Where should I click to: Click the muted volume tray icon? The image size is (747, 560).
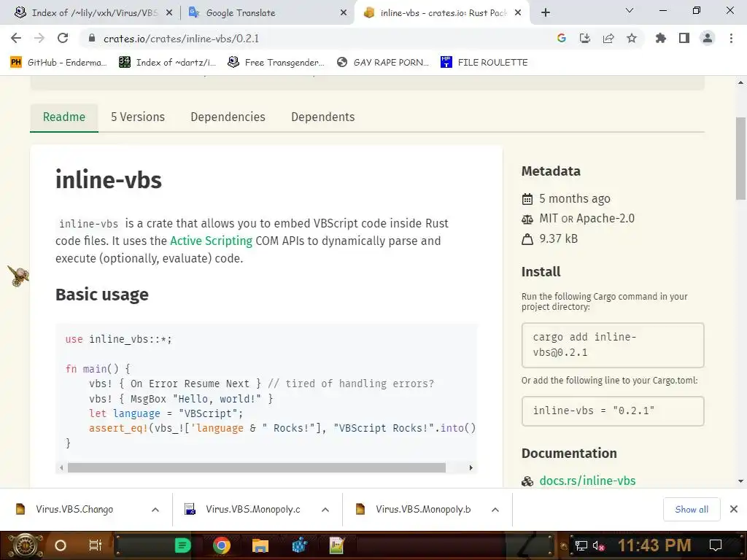click(598, 545)
